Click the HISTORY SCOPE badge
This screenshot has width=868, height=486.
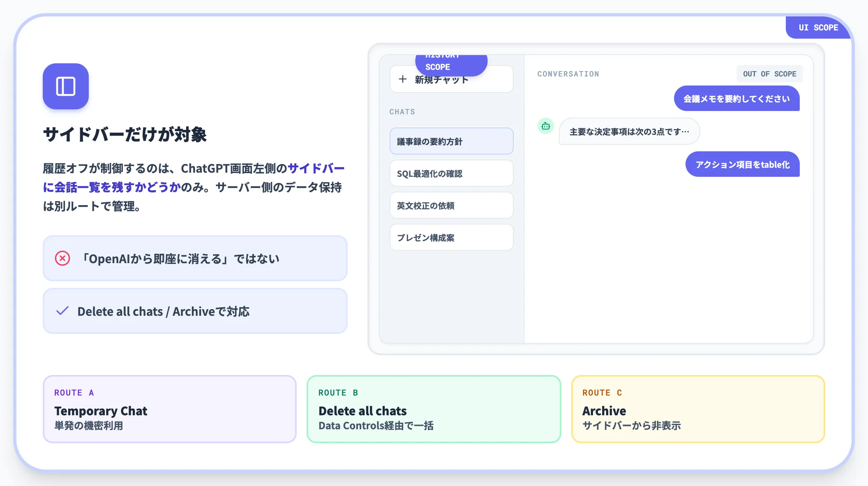point(451,65)
